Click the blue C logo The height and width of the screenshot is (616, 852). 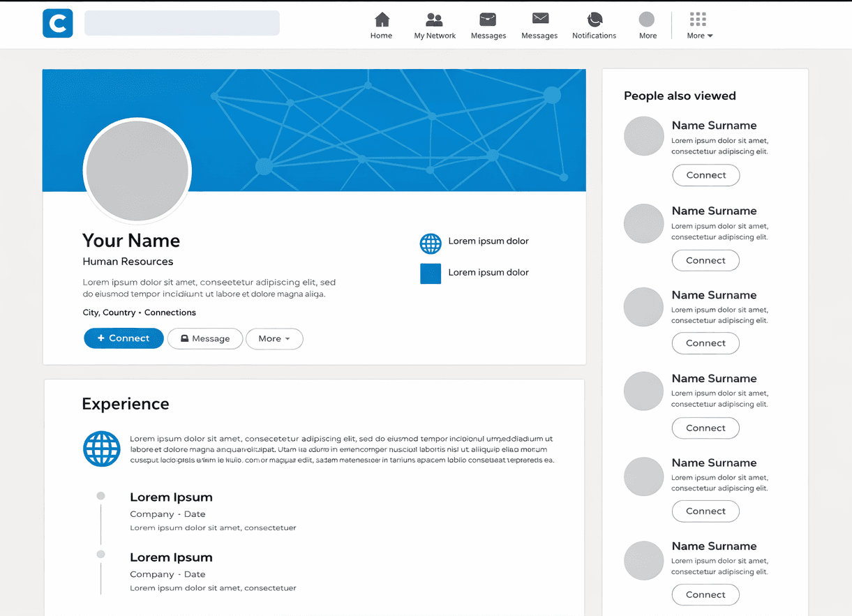(x=57, y=23)
